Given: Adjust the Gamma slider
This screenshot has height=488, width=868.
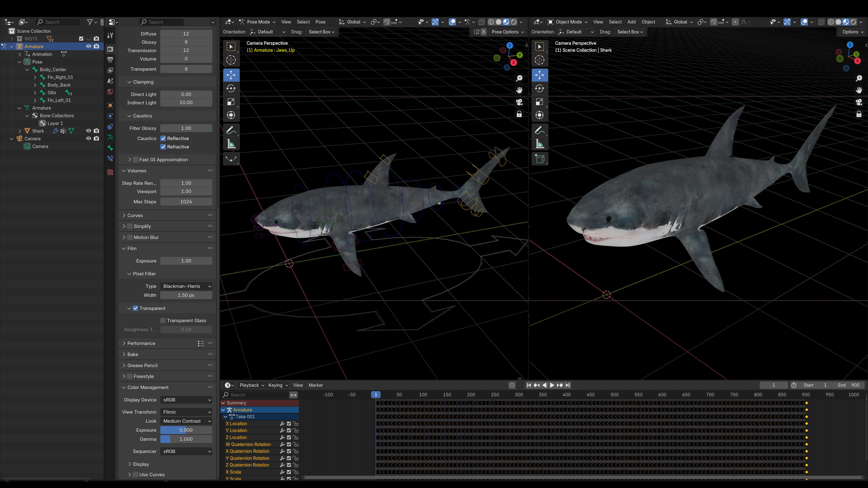Looking at the screenshot, I should (186, 439).
